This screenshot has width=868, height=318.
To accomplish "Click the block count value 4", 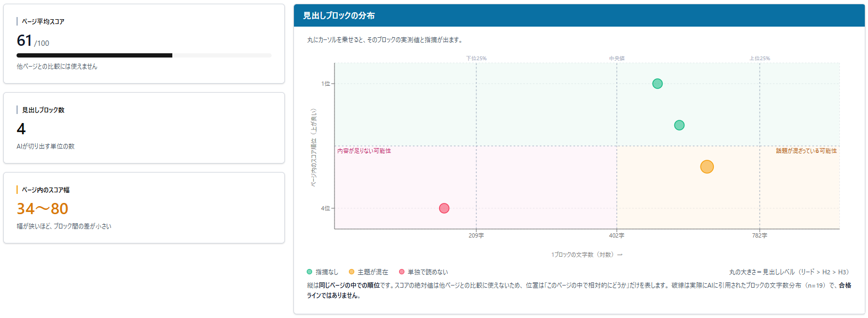I will tap(21, 129).
